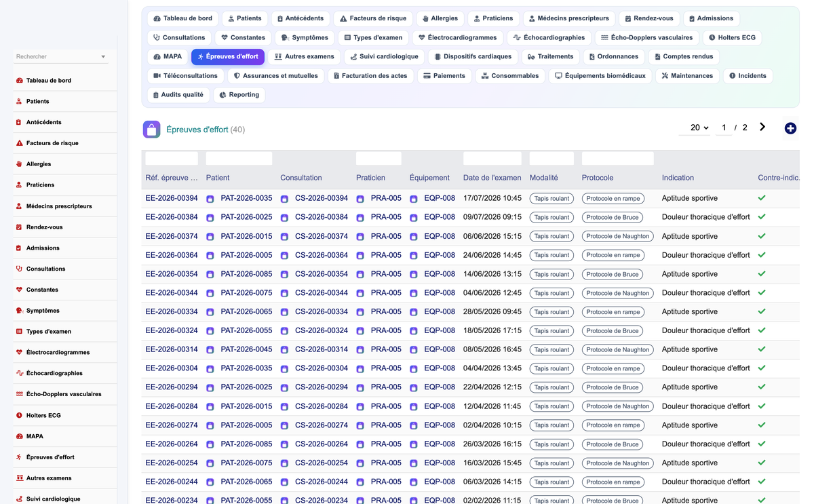Click Rendez-vous calendar icon in sidebar
Image resolution: width=814 pixels, height=504 pixels.
click(x=19, y=227)
